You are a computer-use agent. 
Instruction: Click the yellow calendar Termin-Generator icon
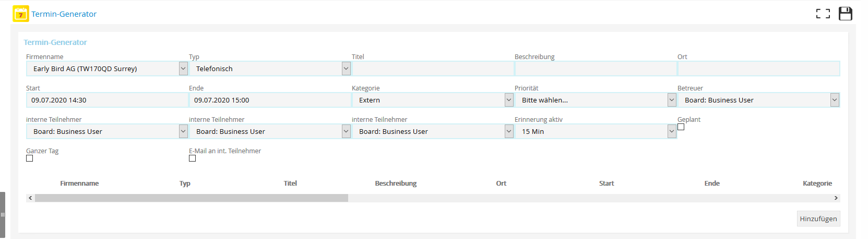20,14
